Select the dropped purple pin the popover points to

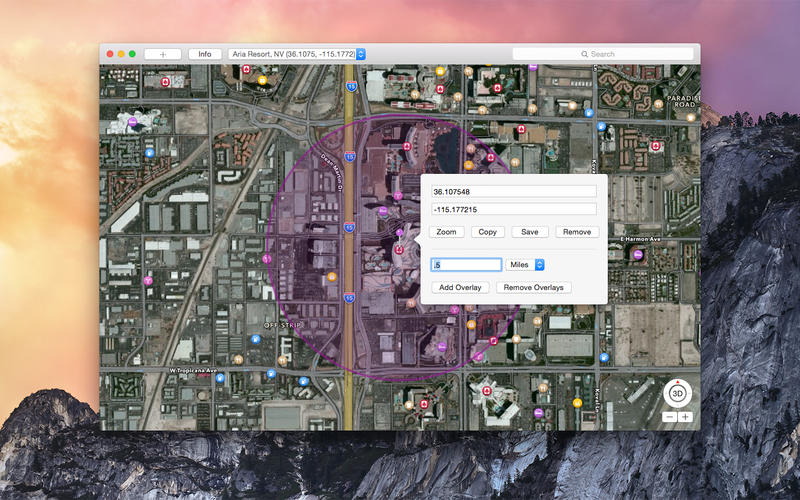(x=399, y=233)
